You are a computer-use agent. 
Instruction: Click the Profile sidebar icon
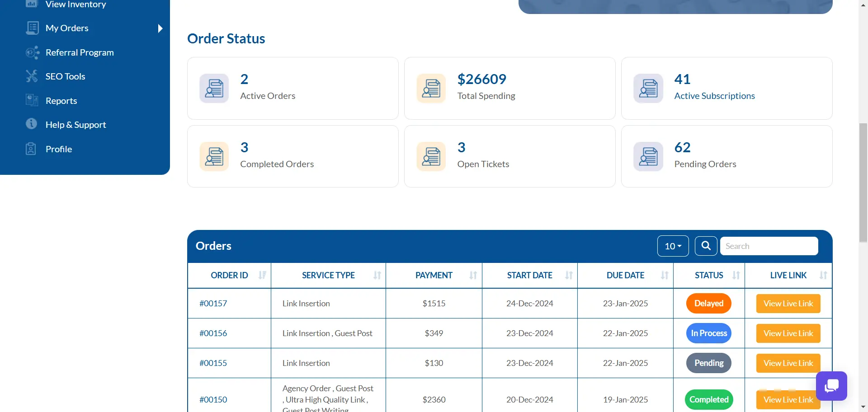coord(31,149)
